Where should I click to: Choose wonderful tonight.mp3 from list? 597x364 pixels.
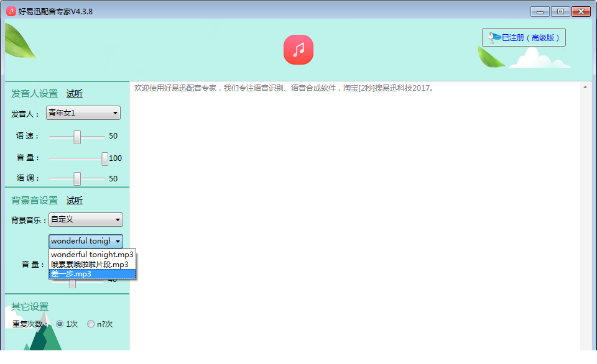click(92, 255)
